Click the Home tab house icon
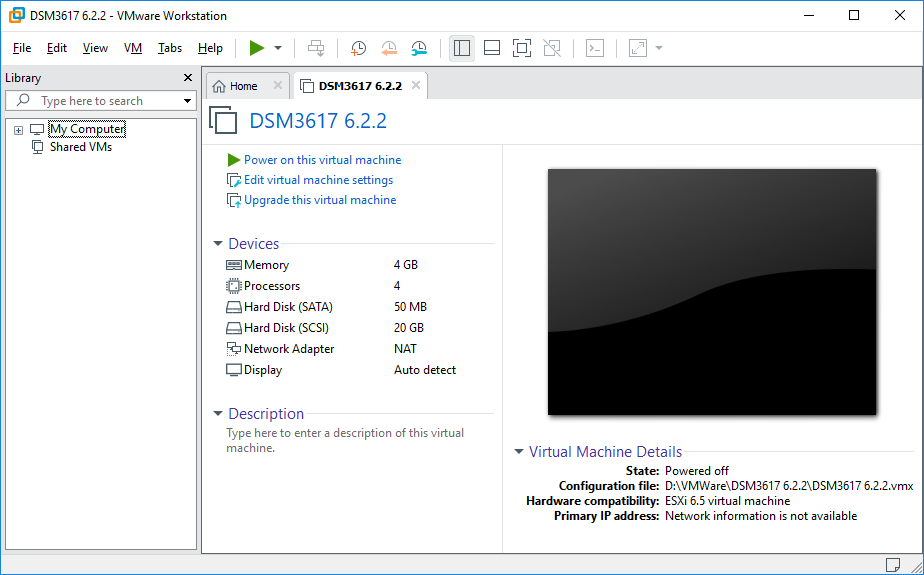The width and height of the screenshot is (924, 575). (x=219, y=87)
